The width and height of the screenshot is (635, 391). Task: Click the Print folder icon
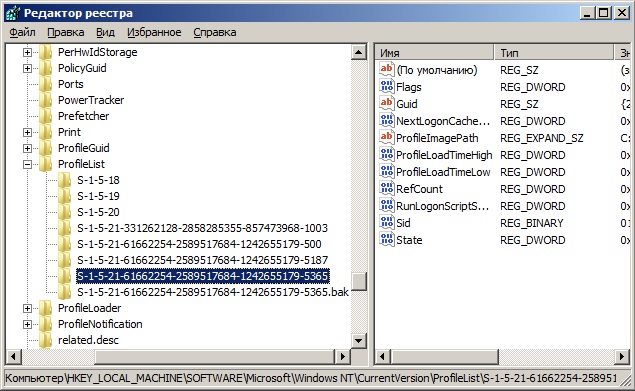(46, 132)
